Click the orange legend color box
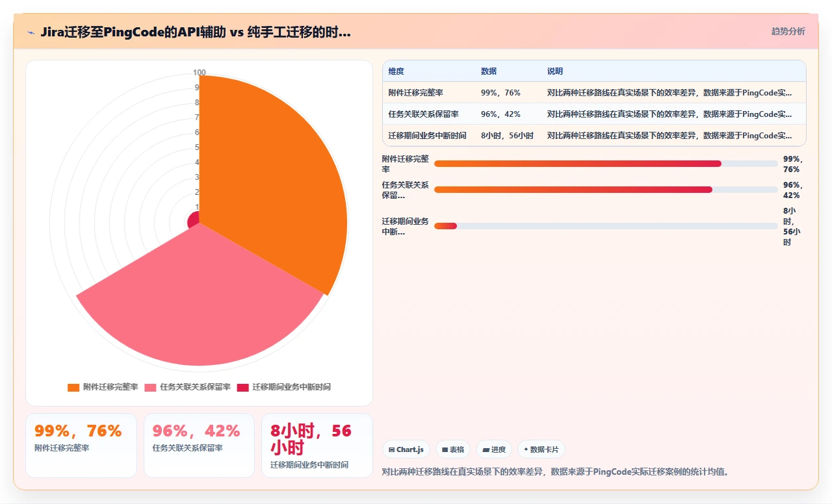The width and height of the screenshot is (832, 504). [x=73, y=387]
